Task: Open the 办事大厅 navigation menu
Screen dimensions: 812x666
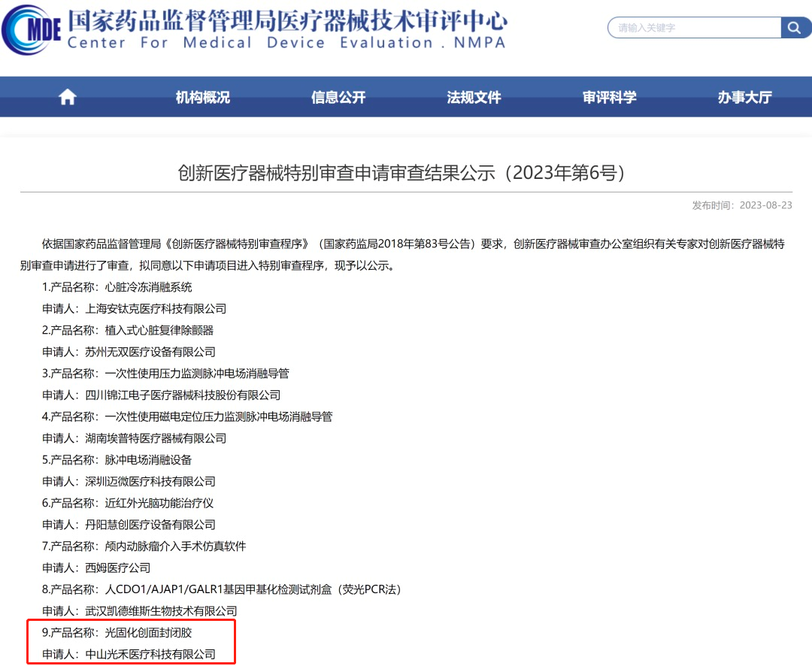Action: pyautogui.click(x=744, y=96)
